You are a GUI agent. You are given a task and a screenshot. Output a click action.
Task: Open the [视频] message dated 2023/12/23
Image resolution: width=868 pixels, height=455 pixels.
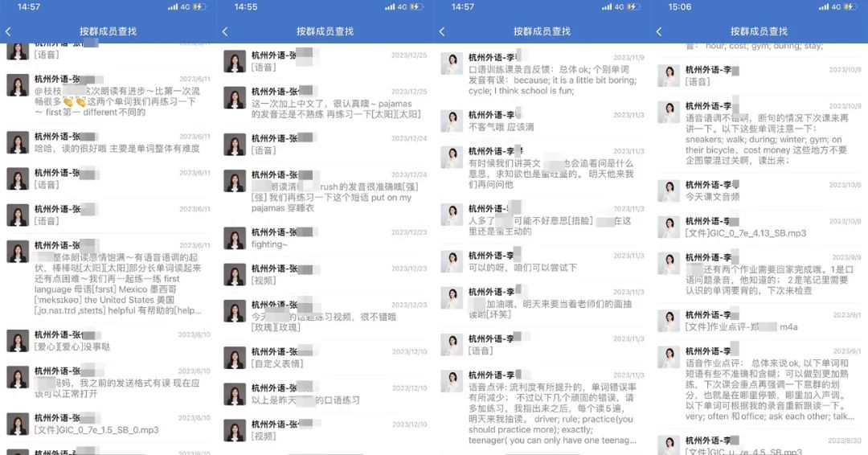[x=325, y=275]
